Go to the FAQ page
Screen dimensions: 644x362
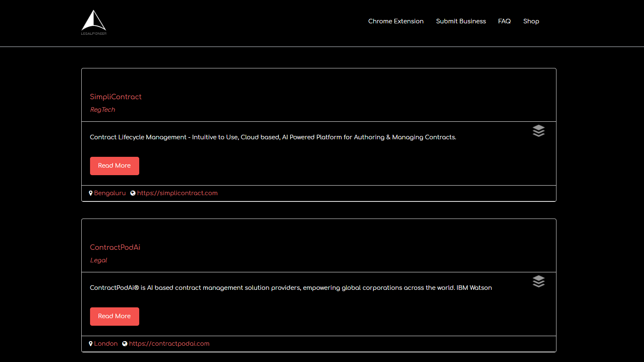click(x=504, y=21)
